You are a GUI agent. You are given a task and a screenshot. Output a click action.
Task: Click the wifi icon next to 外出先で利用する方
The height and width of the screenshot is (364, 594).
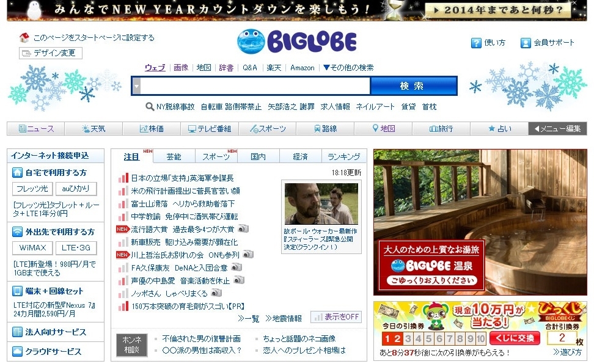tap(18, 232)
